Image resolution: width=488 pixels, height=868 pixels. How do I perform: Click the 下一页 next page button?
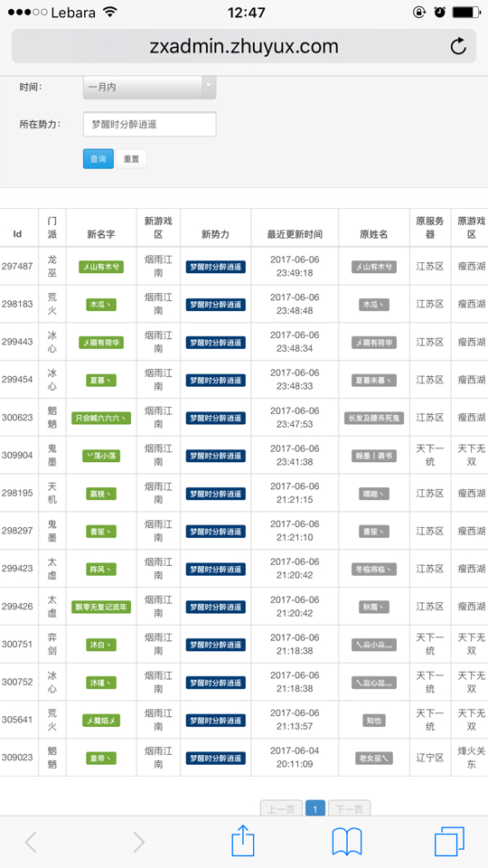pyautogui.click(x=349, y=809)
